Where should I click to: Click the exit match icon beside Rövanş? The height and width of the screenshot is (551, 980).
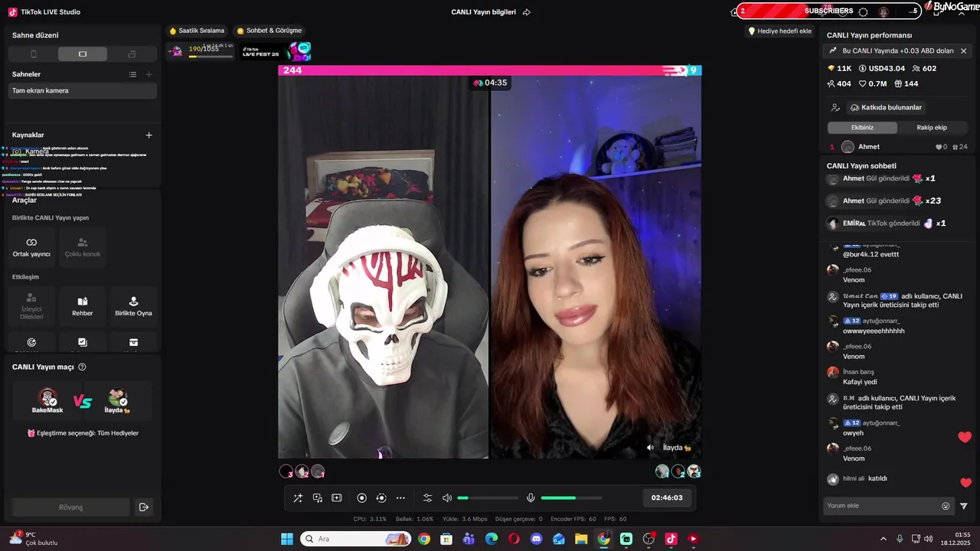pyautogui.click(x=143, y=507)
